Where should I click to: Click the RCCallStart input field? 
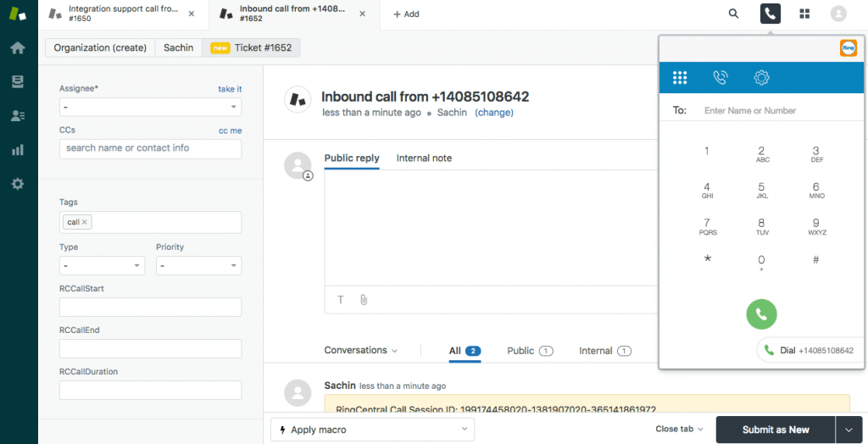(150, 308)
